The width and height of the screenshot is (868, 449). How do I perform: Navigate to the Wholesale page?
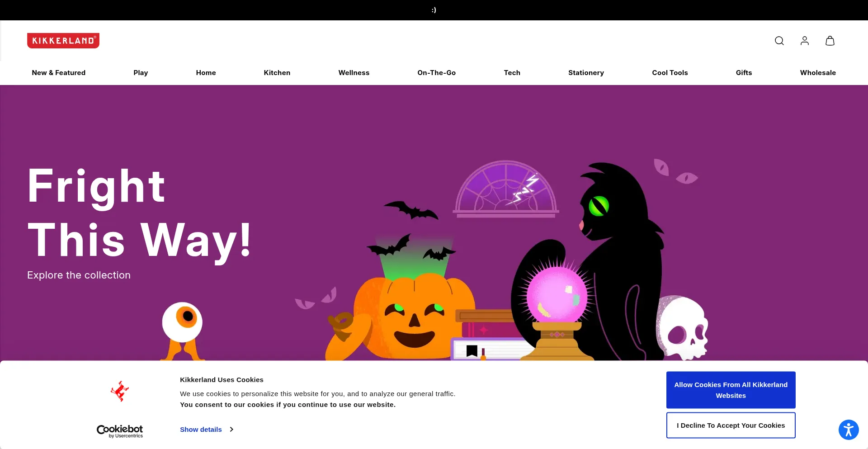pyautogui.click(x=817, y=73)
